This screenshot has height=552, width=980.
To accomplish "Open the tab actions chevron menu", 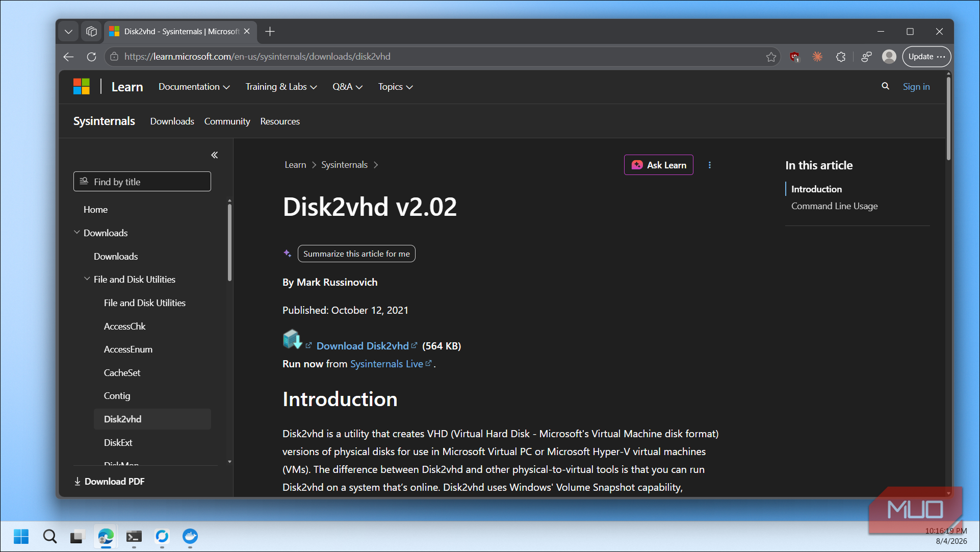I will (68, 32).
